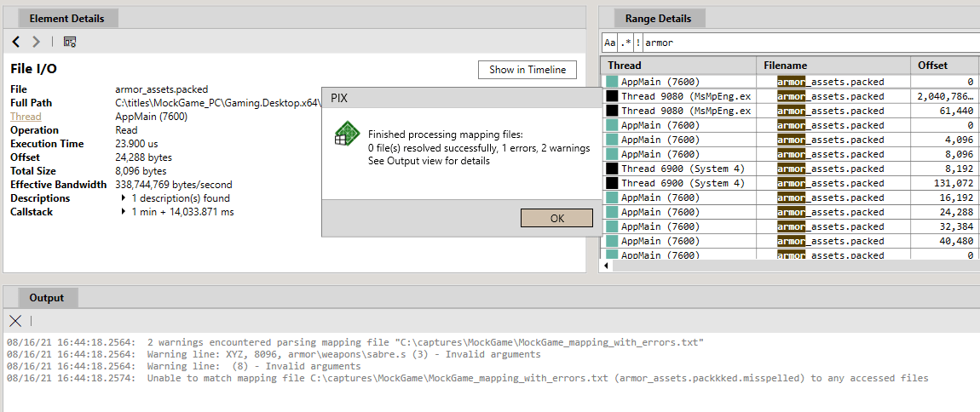Image resolution: width=980 pixels, height=412 pixels.
Task: Sort by the Thread column header
Action: pos(678,66)
